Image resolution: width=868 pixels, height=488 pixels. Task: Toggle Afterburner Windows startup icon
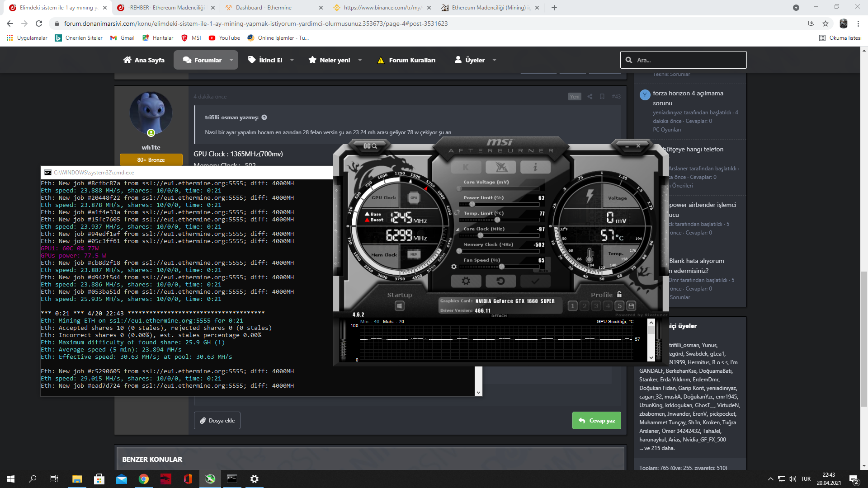pyautogui.click(x=400, y=306)
